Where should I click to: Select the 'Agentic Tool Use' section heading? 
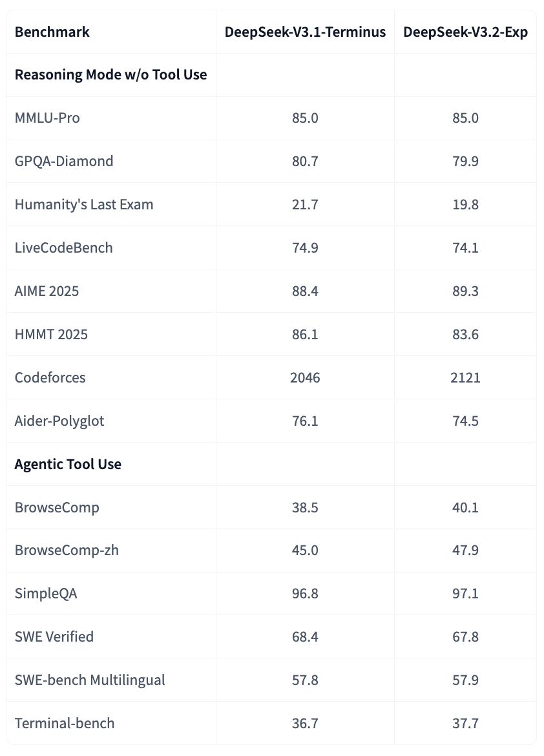tap(68, 465)
